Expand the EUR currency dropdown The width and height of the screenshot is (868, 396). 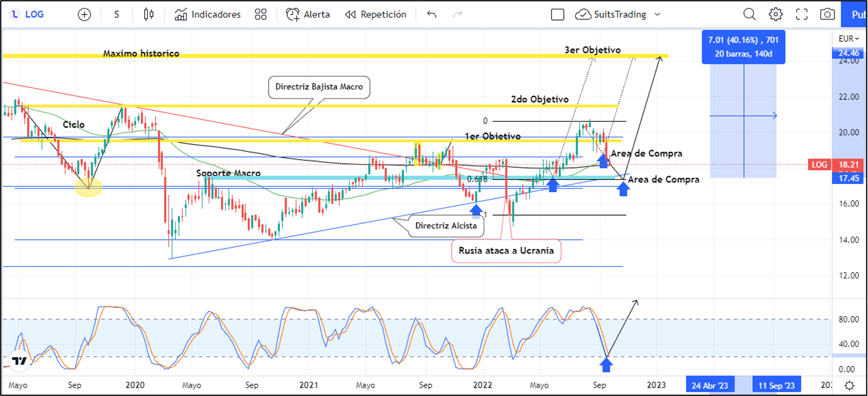point(849,39)
